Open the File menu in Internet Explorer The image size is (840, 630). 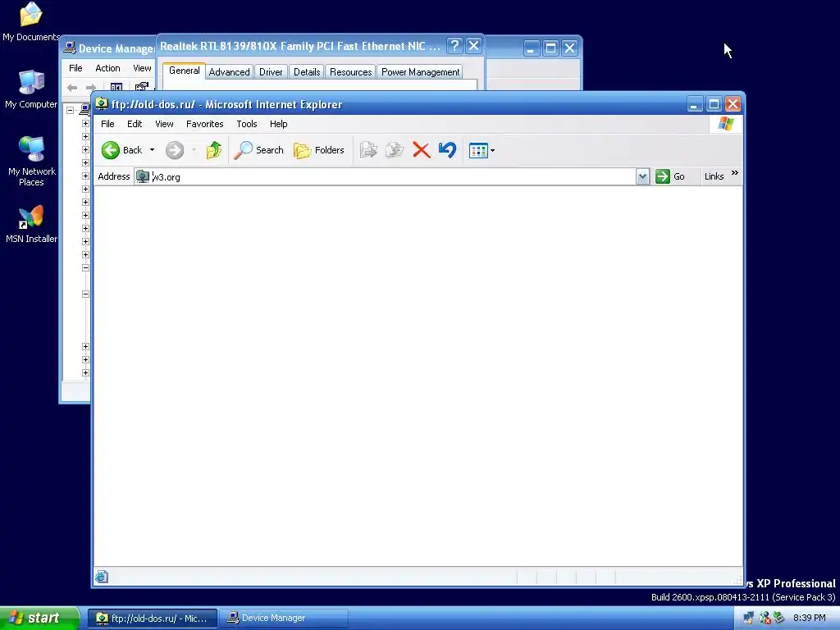tap(107, 124)
